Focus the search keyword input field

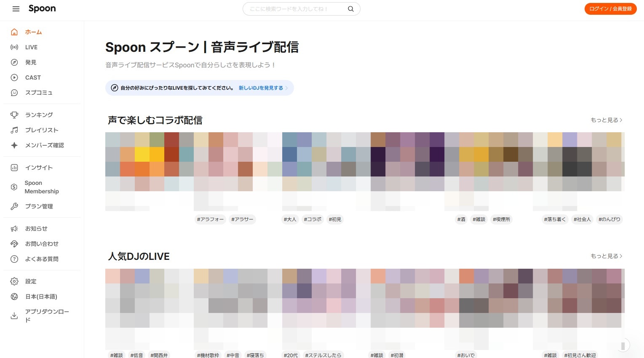pos(297,9)
